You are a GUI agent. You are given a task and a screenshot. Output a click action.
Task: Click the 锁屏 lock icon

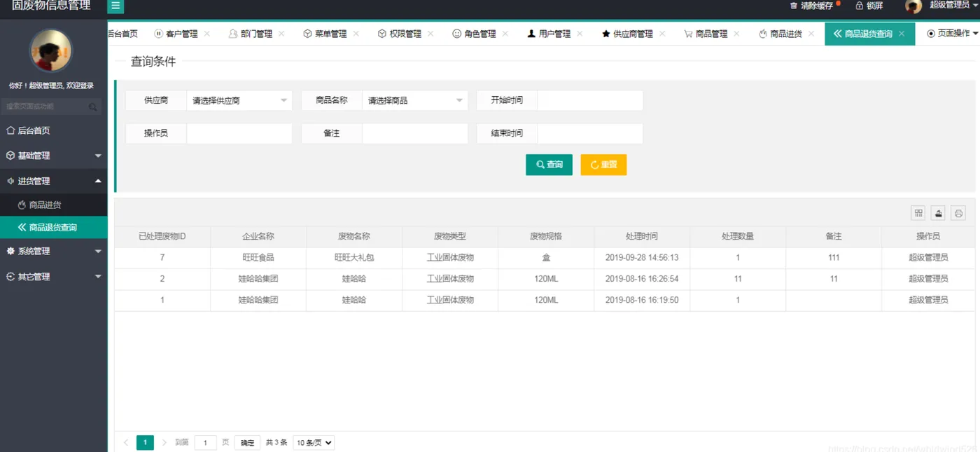pos(859,6)
